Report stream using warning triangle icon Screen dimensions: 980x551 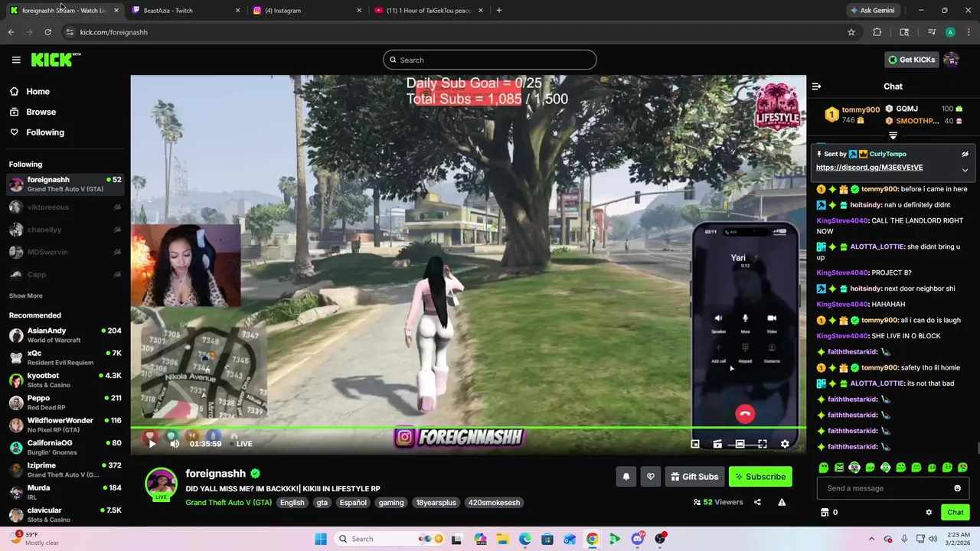pyautogui.click(x=782, y=502)
